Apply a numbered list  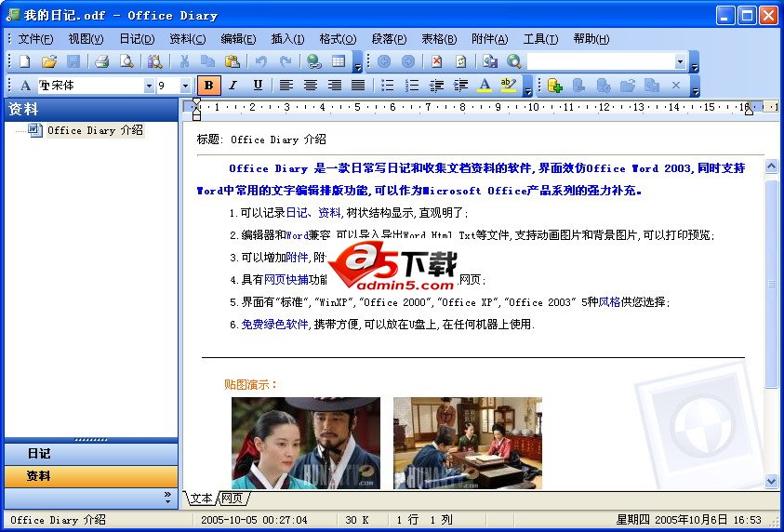click(x=412, y=86)
